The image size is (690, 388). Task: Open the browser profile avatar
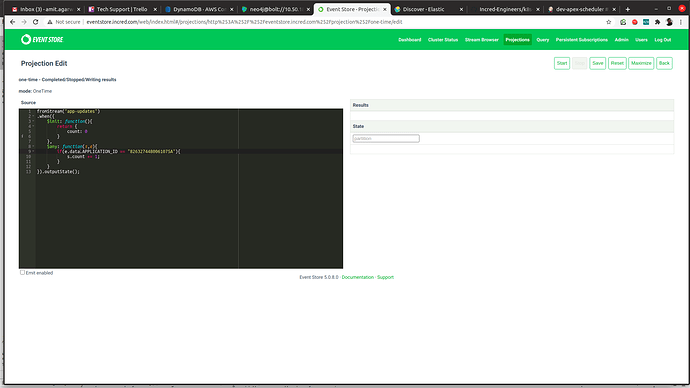point(669,22)
